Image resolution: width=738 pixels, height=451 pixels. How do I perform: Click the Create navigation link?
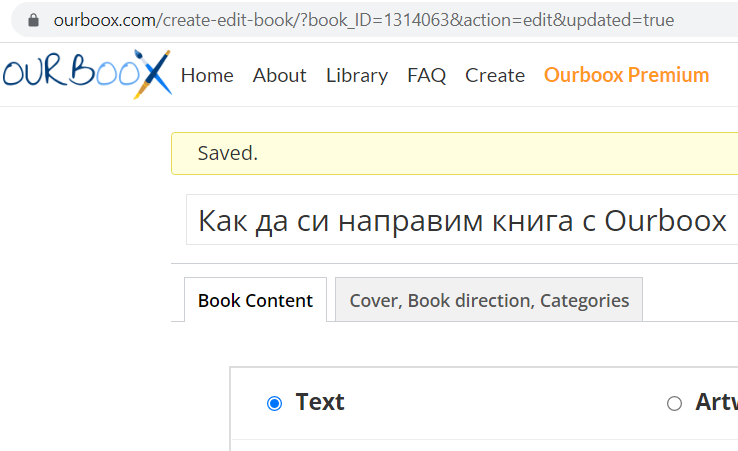(x=495, y=75)
